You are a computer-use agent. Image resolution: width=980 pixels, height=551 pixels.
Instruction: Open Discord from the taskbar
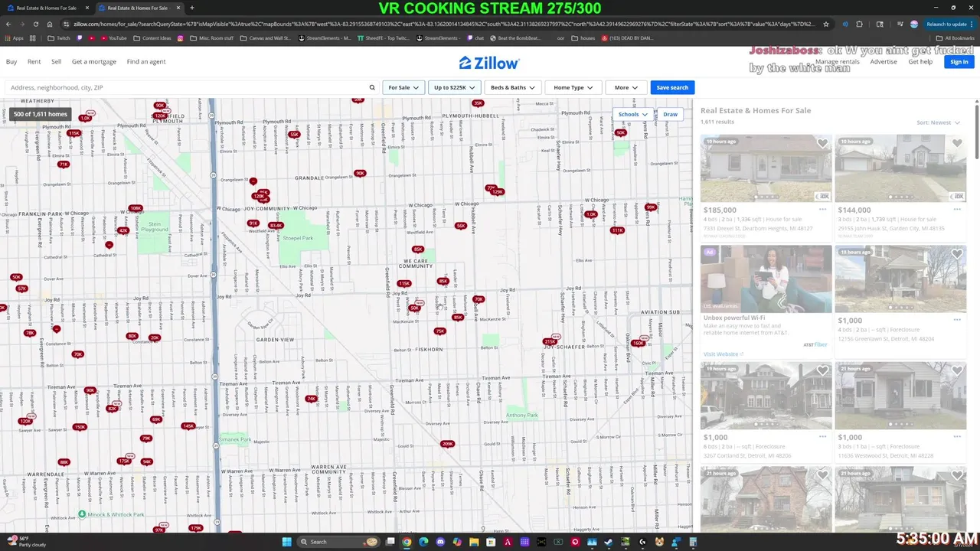click(440, 542)
